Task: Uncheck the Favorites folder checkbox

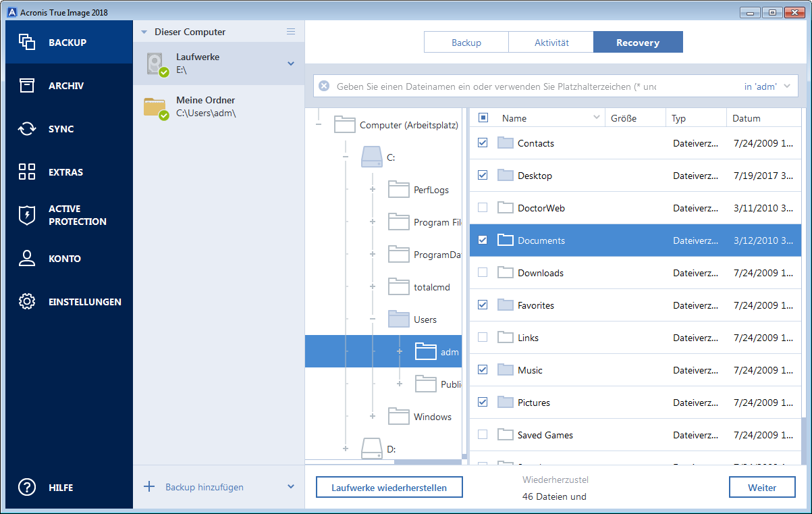Action: click(x=483, y=305)
